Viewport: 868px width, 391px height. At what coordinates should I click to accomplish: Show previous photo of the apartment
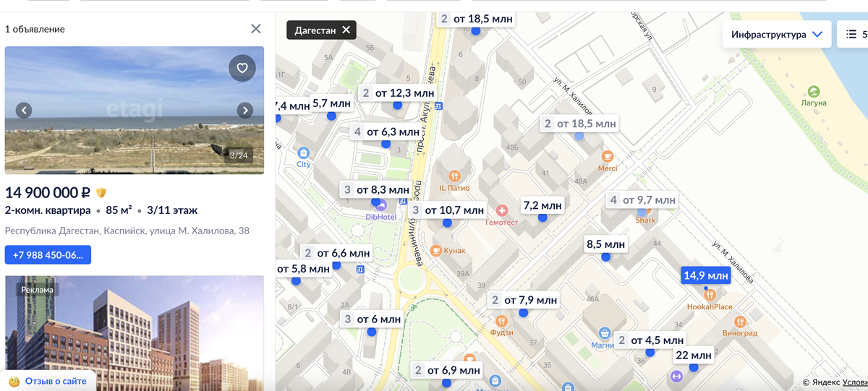tap(24, 111)
